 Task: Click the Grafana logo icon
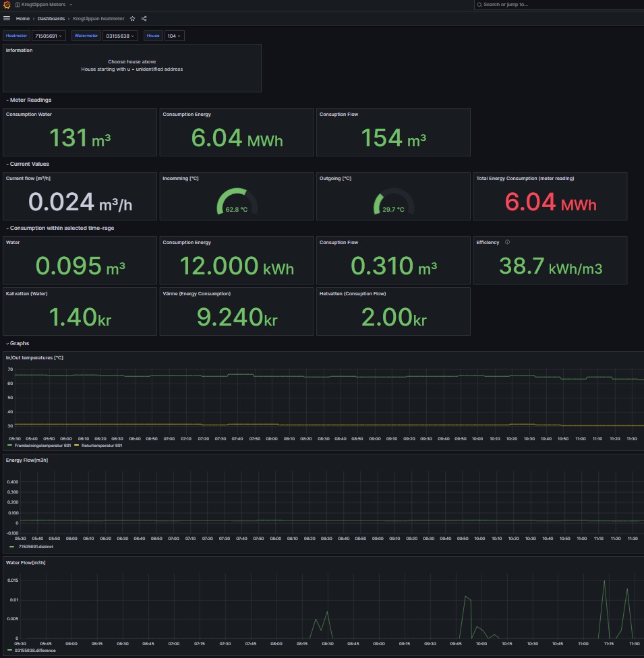click(7, 4)
